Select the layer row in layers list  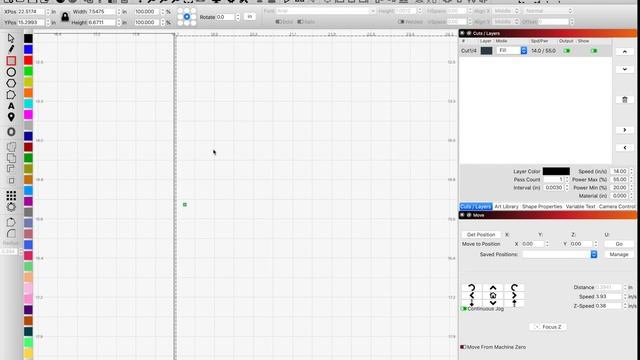[x=535, y=51]
